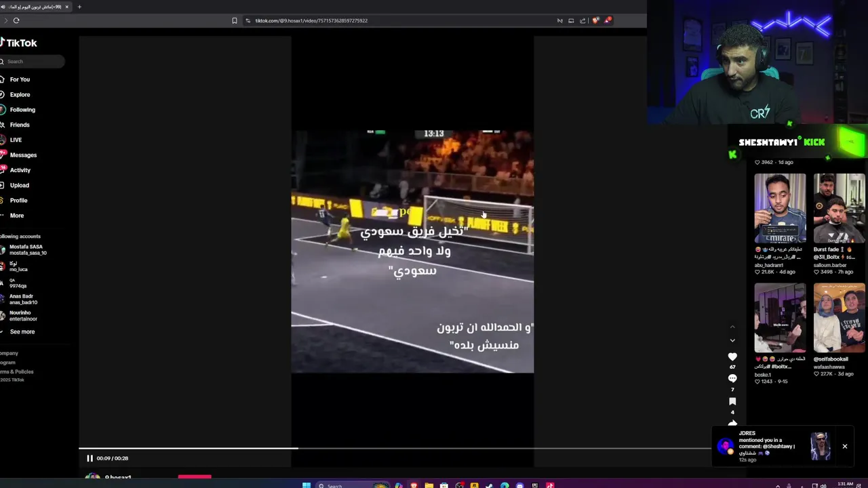The width and height of the screenshot is (868, 488).
Task: Open the Following feed
Action: tap(19, 110)
